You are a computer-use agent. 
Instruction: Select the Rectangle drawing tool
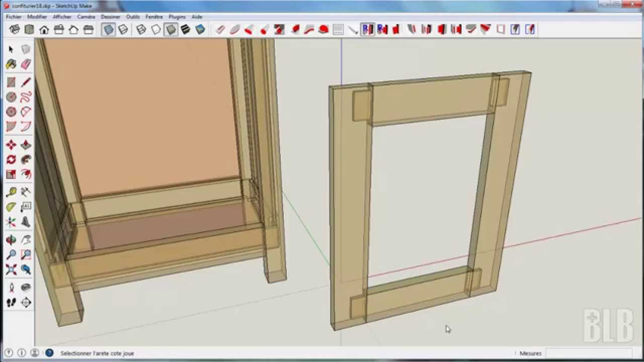11,82
